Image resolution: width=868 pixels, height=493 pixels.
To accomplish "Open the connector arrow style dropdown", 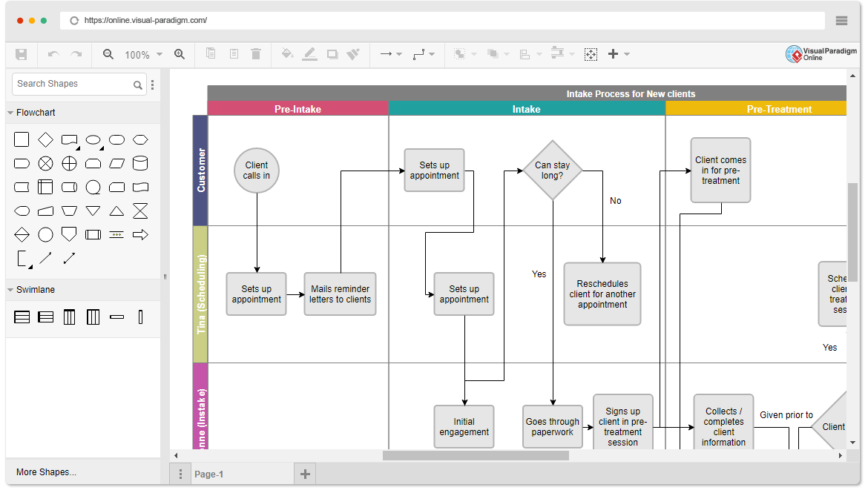I will click(x=391, y=54).
